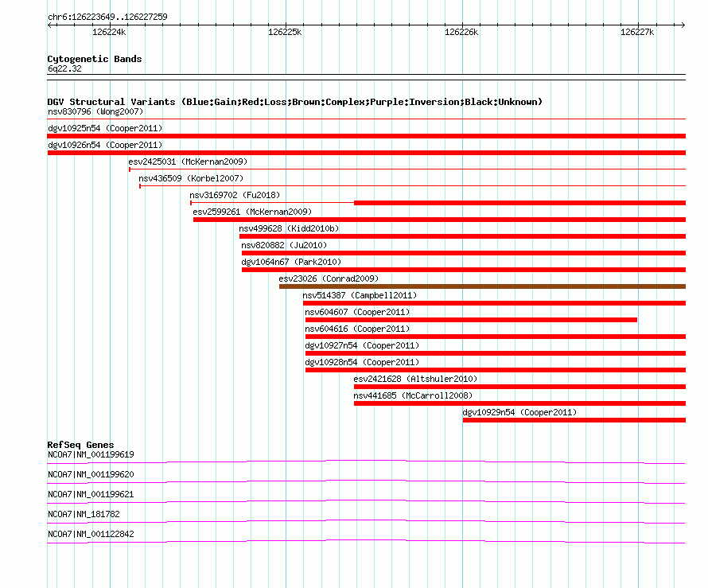Click variant label nsv830796 (Wong2007)
Viewport: 708px width, 588px height.
click(x=95, y=111)
